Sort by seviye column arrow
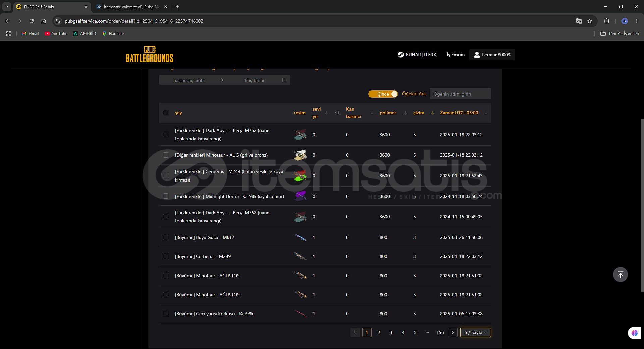644x349 pixels. [326, 113]
